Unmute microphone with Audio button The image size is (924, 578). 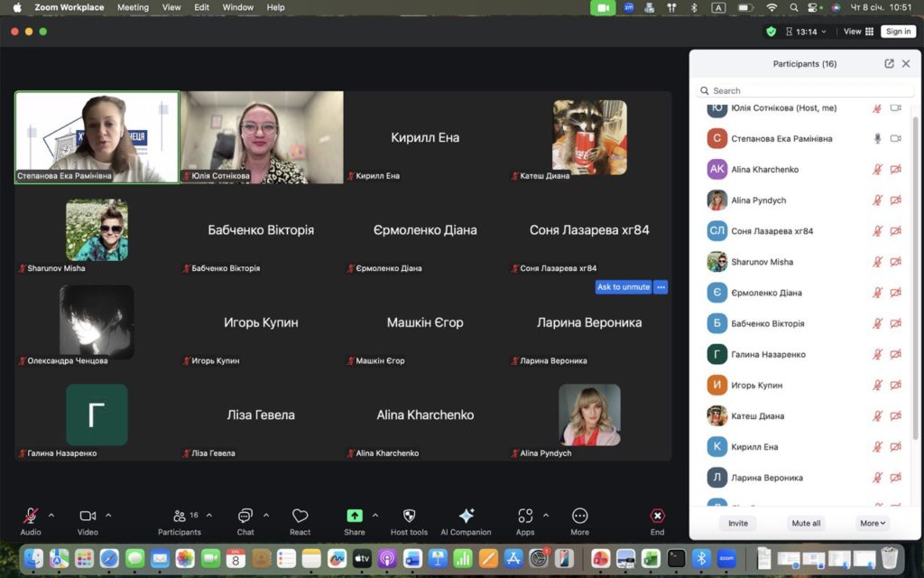click(x=31, y=516)
